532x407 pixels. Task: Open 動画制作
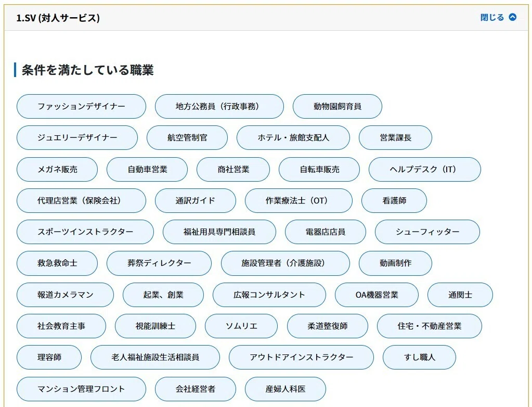395,263
